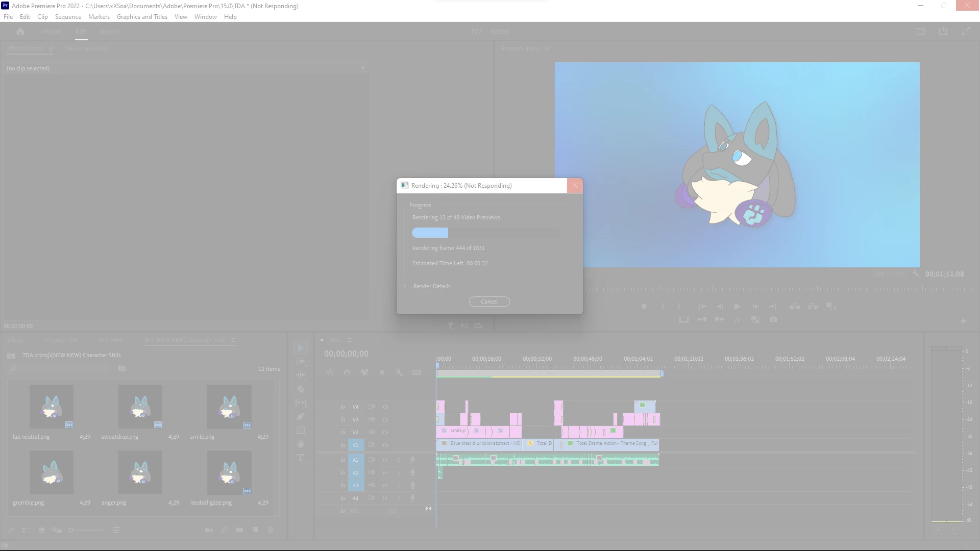Image resolution: width=980 pixels, height=551 pixels.
Task: Select the Razor tool in toolbar
Action: point(301,389)
